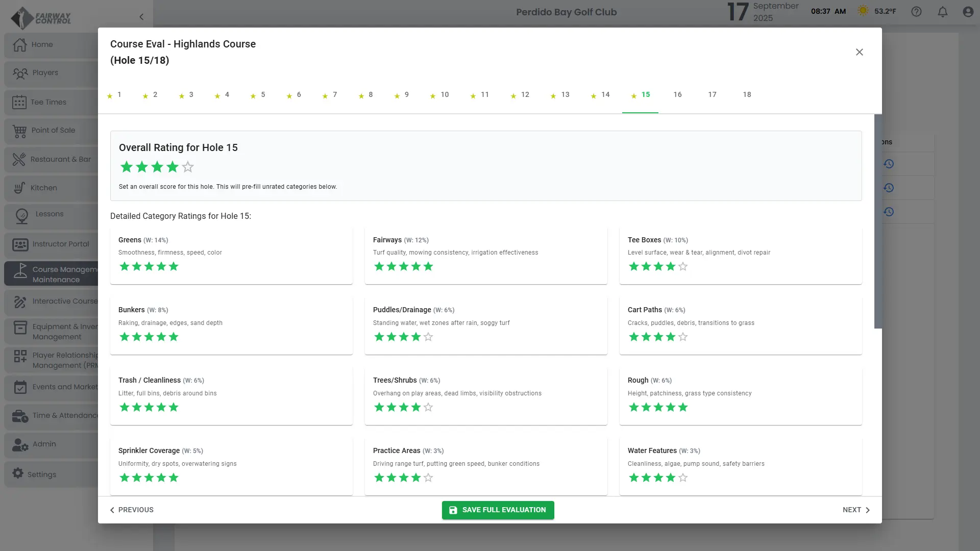This screenshot has width=980, height=551.
Task: Click the Home house icon in sidebar
Action: click(20, 45)
